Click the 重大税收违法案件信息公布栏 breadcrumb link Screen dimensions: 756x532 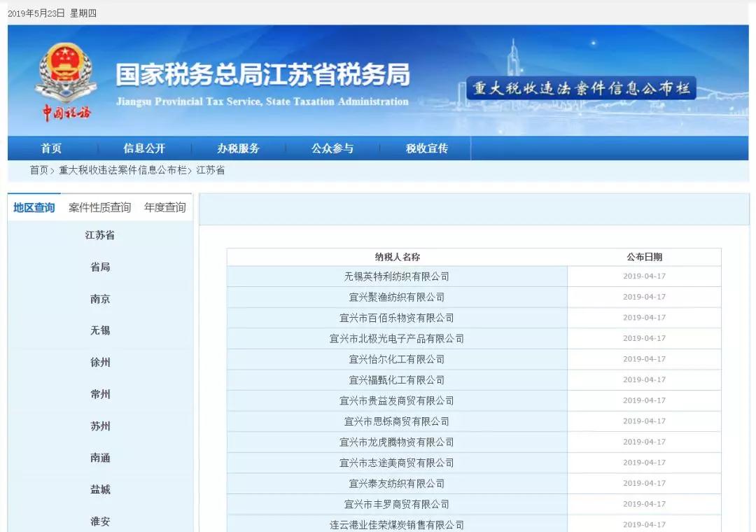coord(122,170)
